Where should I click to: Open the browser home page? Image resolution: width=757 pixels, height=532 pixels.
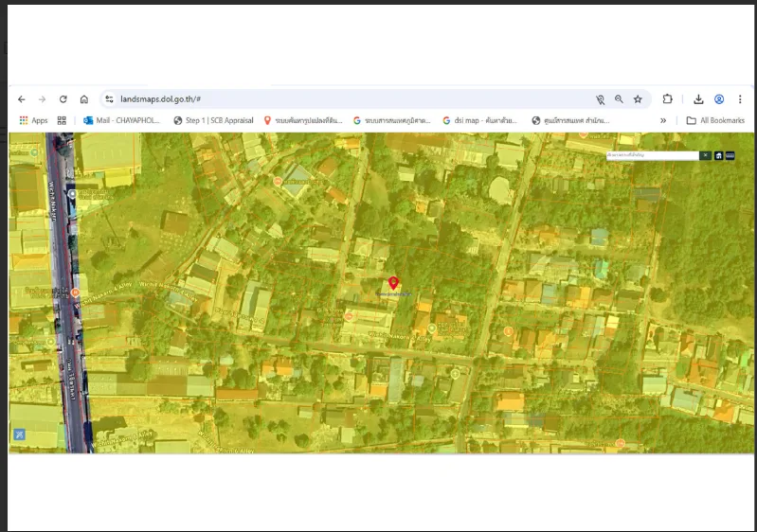(x=84, y=99)
